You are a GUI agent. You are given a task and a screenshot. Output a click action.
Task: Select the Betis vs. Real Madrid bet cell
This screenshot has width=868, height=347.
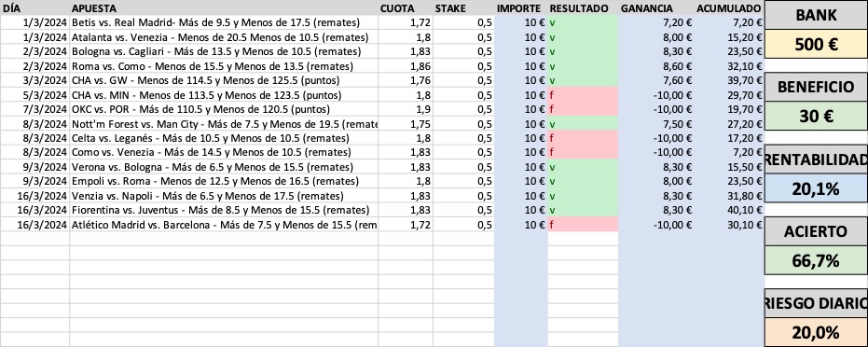coord(224,22)
